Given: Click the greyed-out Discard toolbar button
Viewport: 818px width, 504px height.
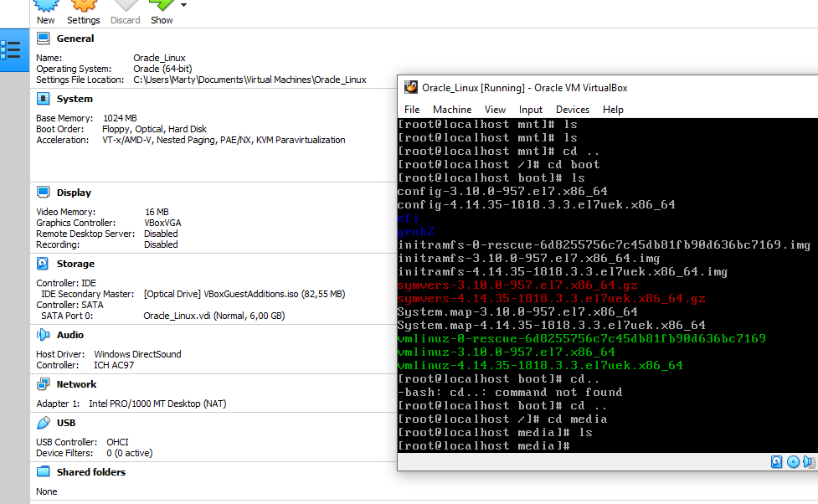Looking at the screenshot, I should pyautogui.click(x=126, y=13).
